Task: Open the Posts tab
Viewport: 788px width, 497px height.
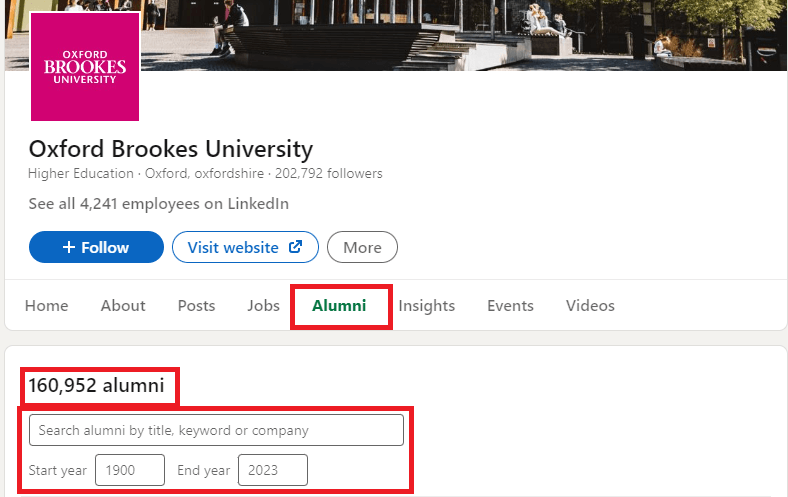Action: point(196,306)
